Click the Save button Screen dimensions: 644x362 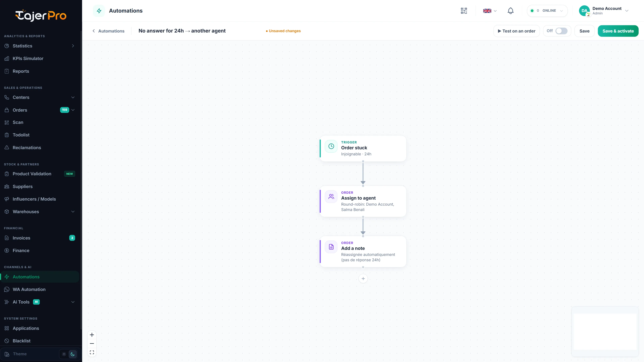(584, 31)
